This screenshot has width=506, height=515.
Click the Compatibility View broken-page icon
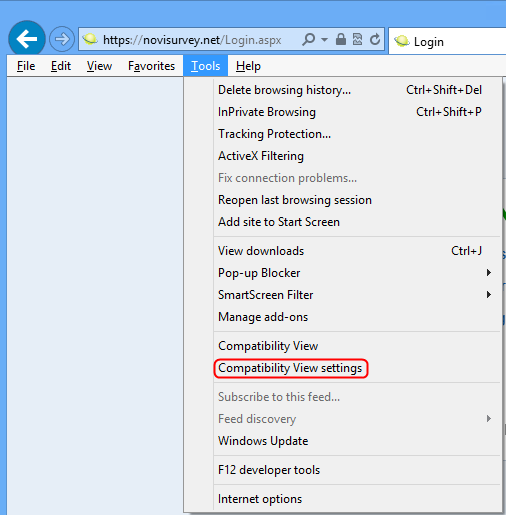pos(357,39)
